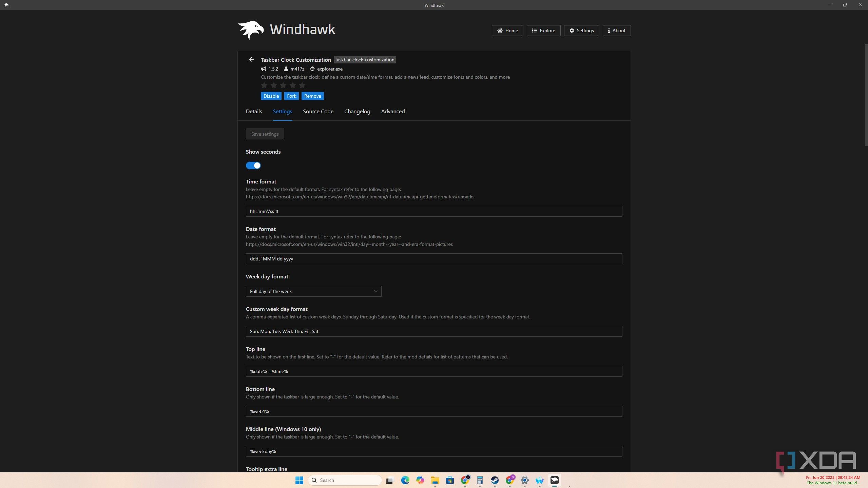This screenshot has height=488, width=868.
Task: Fork the mod
Action: tap(291, 96)
